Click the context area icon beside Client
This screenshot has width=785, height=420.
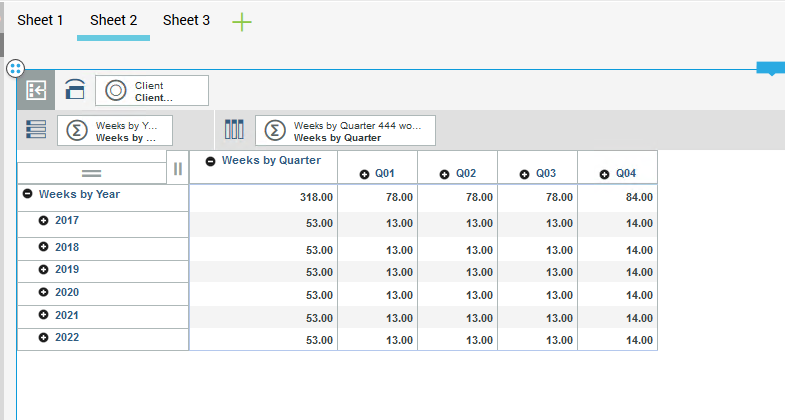[x=75, y=90]
